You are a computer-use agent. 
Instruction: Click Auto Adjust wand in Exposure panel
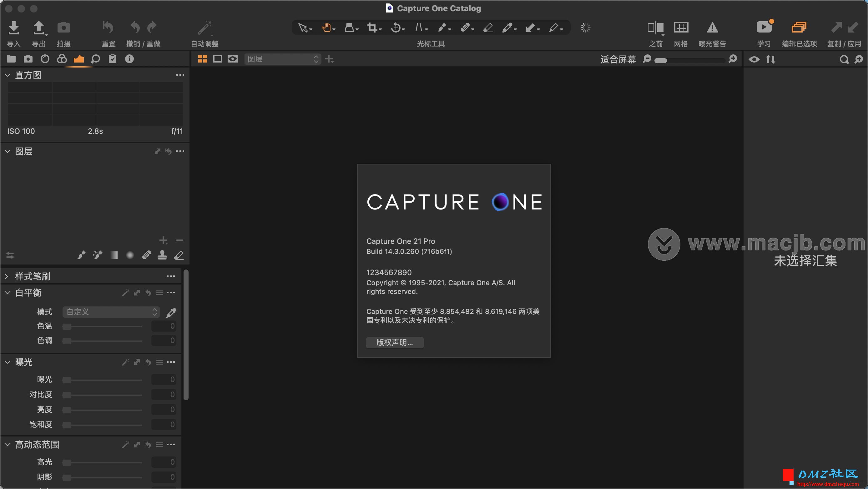tap(125, 362)
